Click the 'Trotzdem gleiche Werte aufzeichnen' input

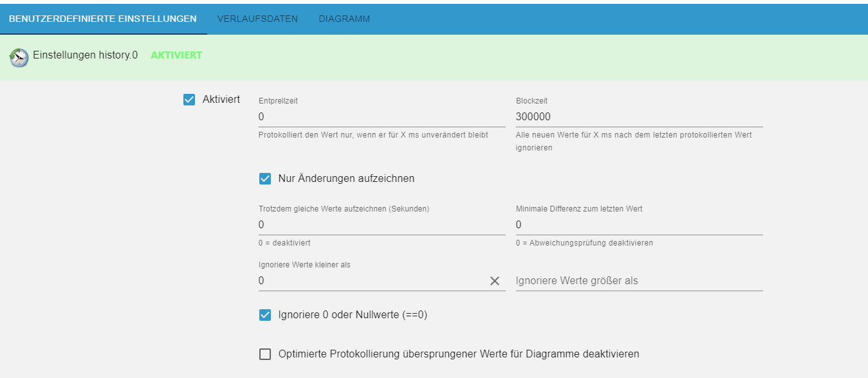click(x=381, y=225)
